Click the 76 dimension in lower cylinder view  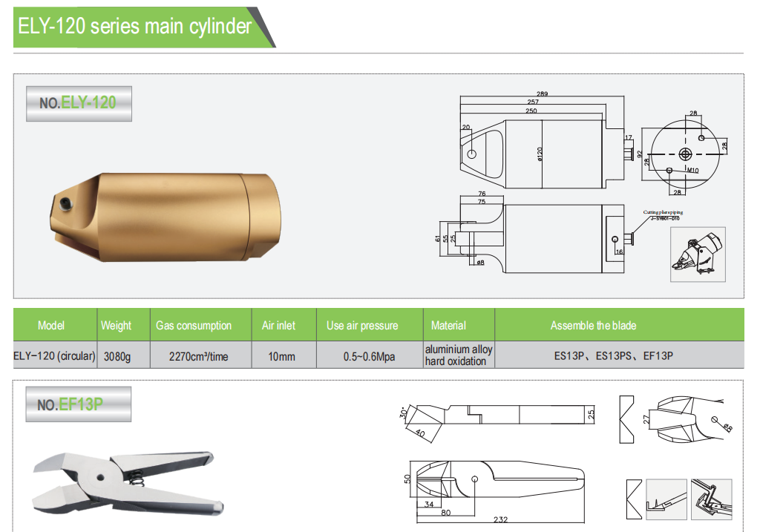[x=482, y=194]
